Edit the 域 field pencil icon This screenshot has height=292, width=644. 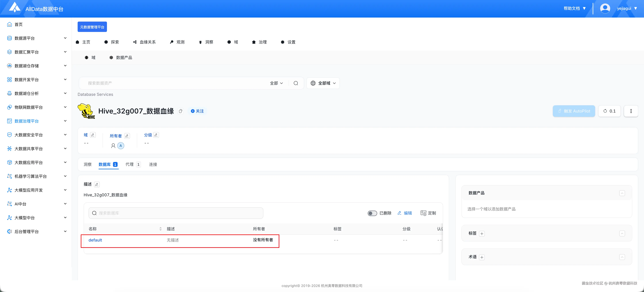(x=93, y=135)
